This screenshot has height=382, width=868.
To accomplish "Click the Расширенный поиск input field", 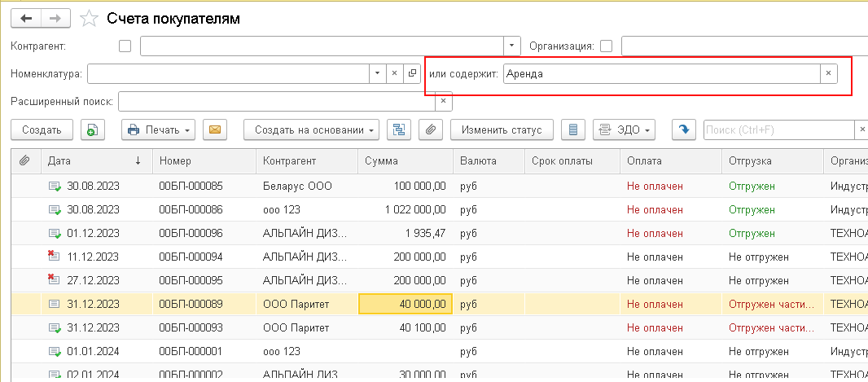I will tap(277, 101).
